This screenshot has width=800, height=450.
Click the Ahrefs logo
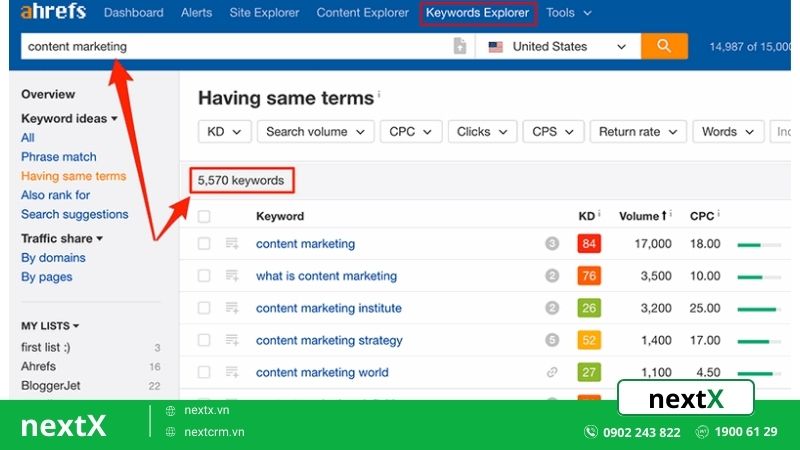tap(53, 11)
